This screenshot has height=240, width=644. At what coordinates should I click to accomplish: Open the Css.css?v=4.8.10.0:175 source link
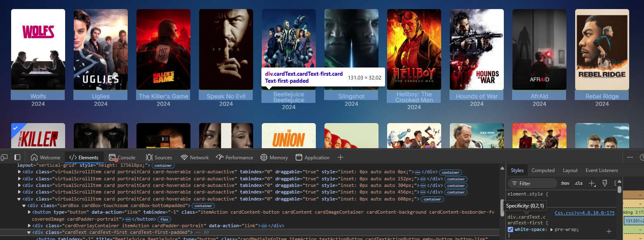click(585, 213)
